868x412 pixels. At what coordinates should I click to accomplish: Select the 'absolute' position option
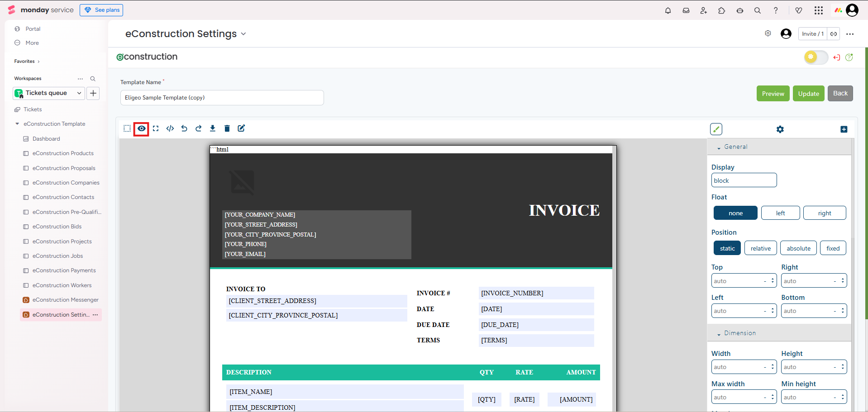[798, 248]
